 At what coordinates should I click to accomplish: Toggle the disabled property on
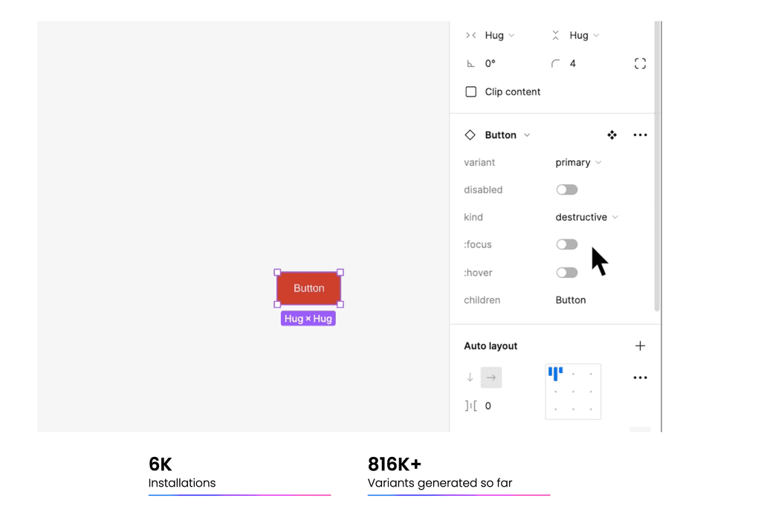coord(567,189)
